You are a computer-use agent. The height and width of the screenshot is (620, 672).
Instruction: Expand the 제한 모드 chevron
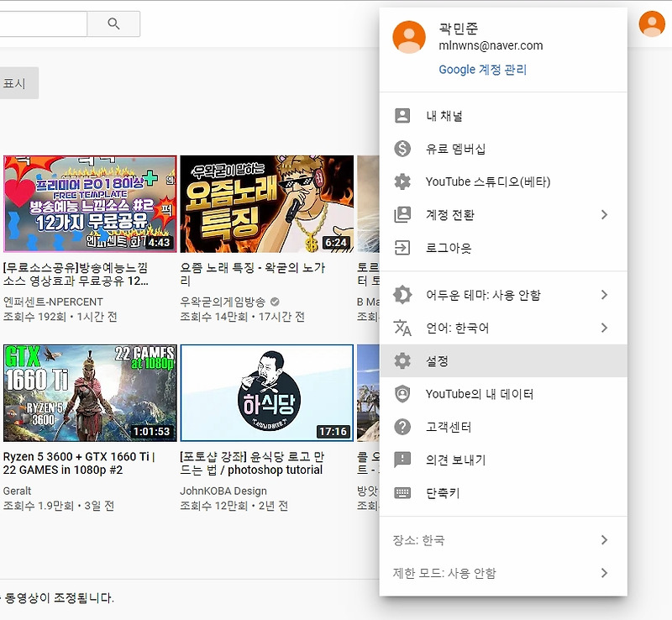point(604,573)
